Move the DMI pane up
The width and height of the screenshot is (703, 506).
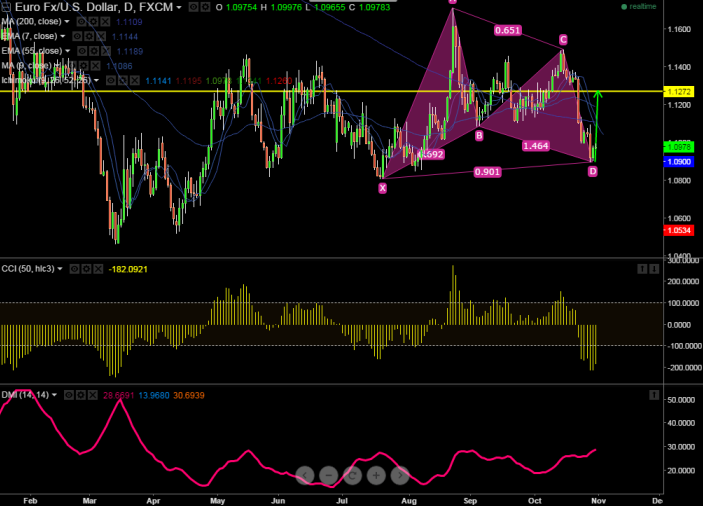pyautogui.click(x=654, y=395)
